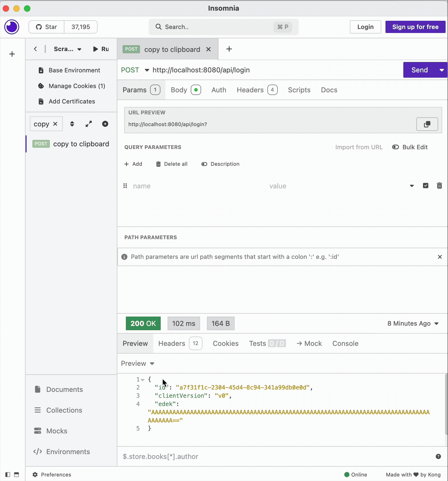This screenshot has width=448, height=481.
Task: Delete the parameter row with trash icon
Action: pyautogui.click(x=439, y=186)
